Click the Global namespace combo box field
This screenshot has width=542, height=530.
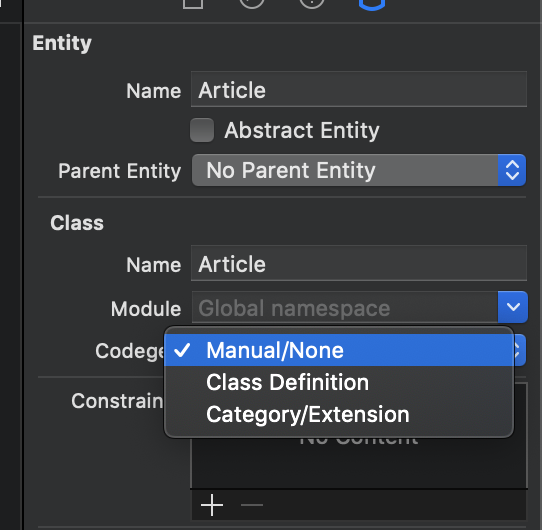click(x=345, y=307)
